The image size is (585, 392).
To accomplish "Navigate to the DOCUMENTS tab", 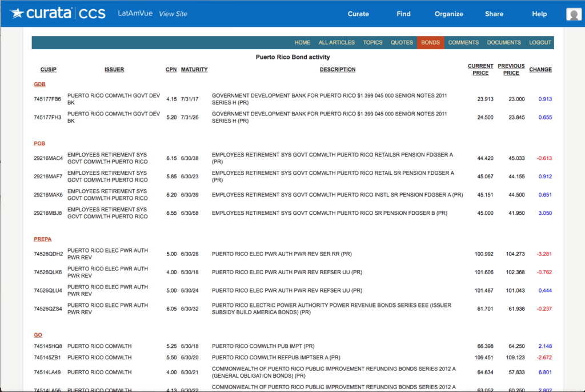I will coord(503,42).
